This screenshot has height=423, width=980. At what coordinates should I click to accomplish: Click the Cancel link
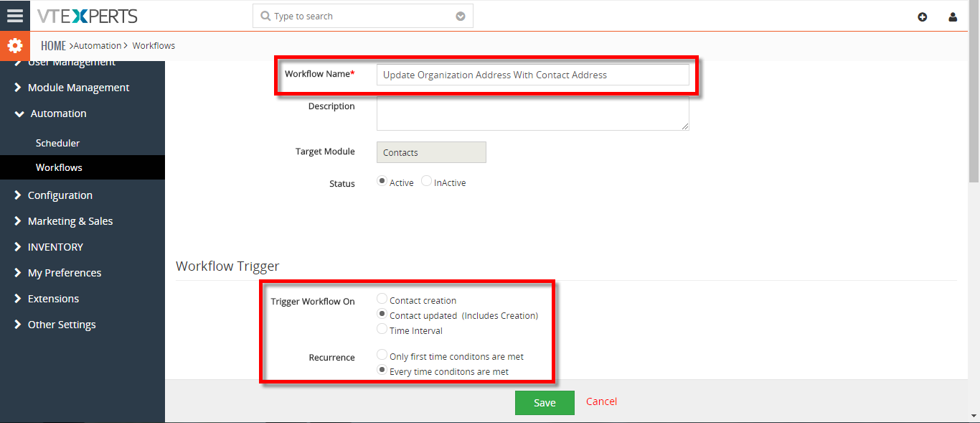pos(601,401)
